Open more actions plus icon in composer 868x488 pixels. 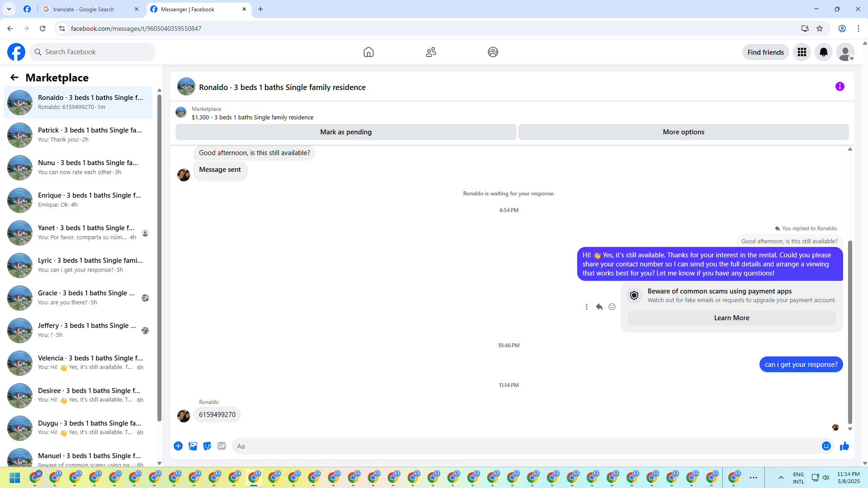click(178, 446)
